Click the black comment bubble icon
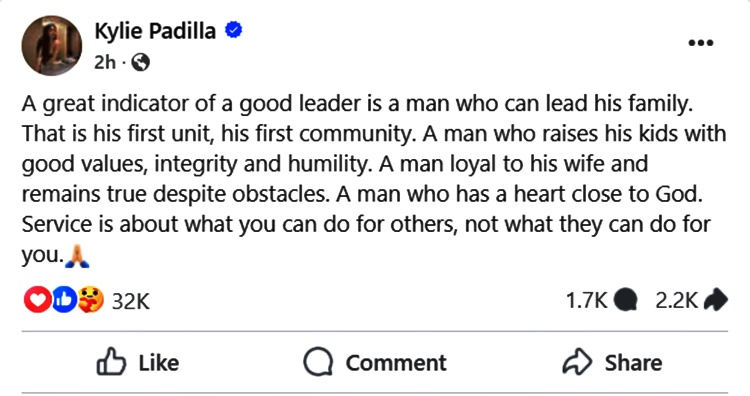 (x=625, y=300)
